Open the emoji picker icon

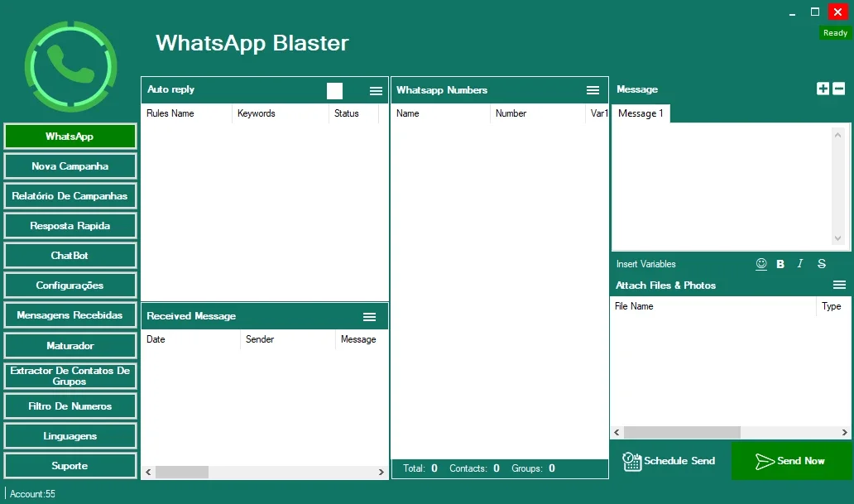(761, 264)
